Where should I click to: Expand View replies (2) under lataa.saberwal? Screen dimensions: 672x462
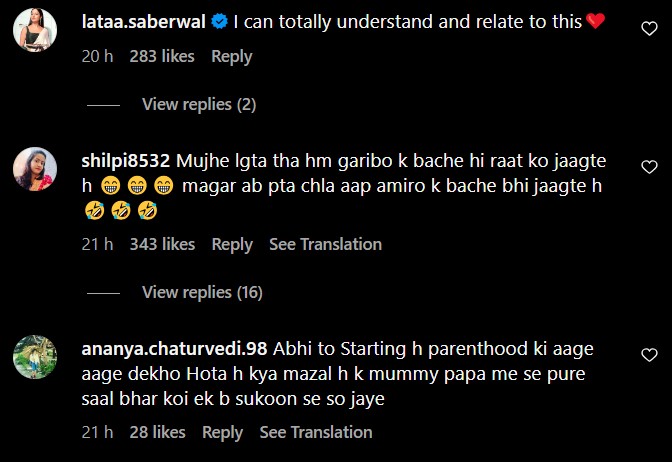pyautogui.click(x=199, y=104)
